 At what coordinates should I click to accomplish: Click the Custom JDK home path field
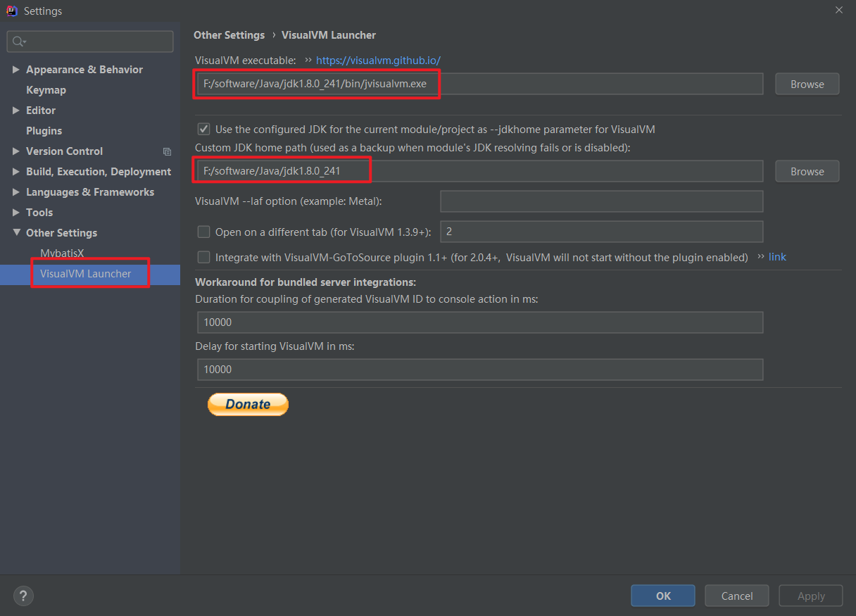pos(479,171)
